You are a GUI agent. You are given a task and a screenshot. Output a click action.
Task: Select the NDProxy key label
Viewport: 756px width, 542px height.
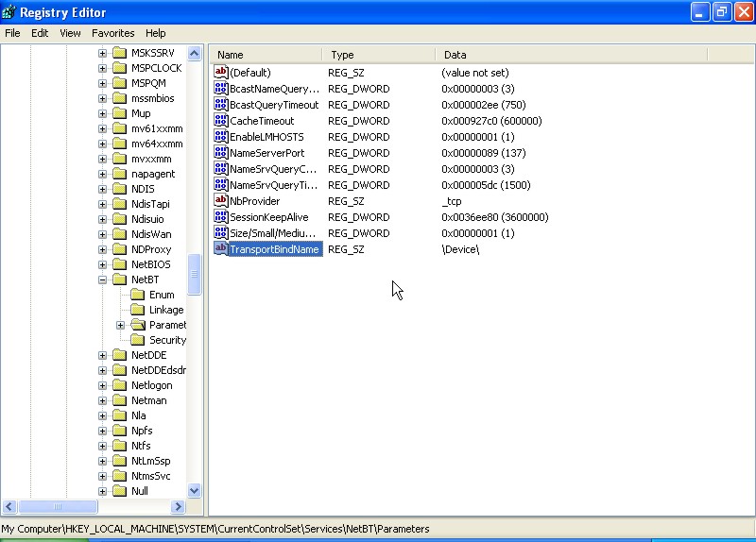[151, 249]
